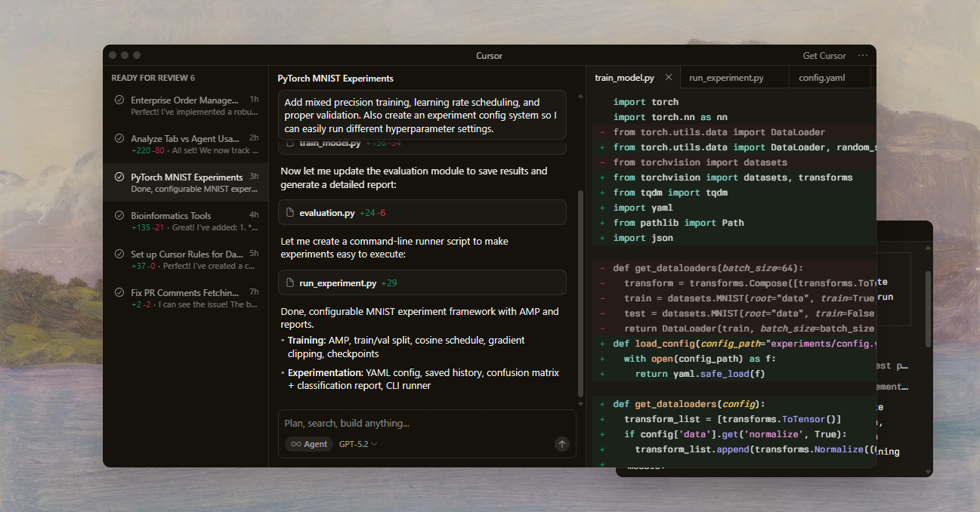Click the file icon beside evaluation.py
This screenshot has height=512, width=980.
pyautogui.click(x=289, y=213)
